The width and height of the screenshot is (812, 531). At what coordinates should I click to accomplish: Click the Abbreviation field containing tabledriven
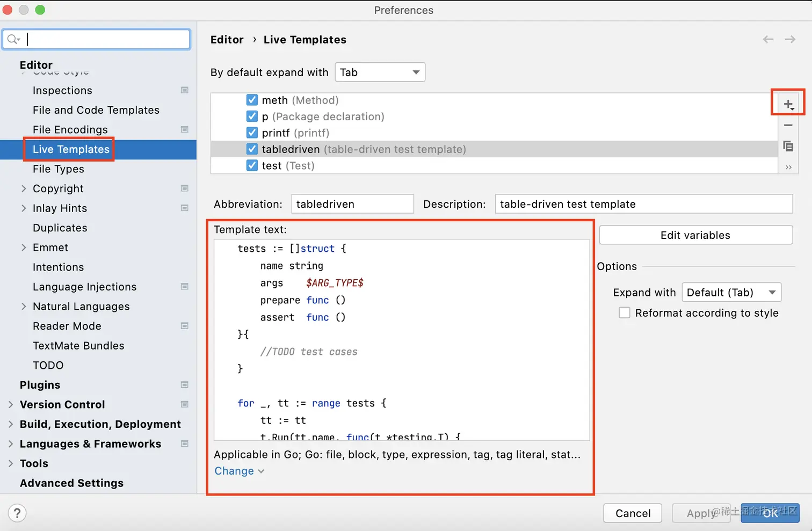(x=352, y=204)
